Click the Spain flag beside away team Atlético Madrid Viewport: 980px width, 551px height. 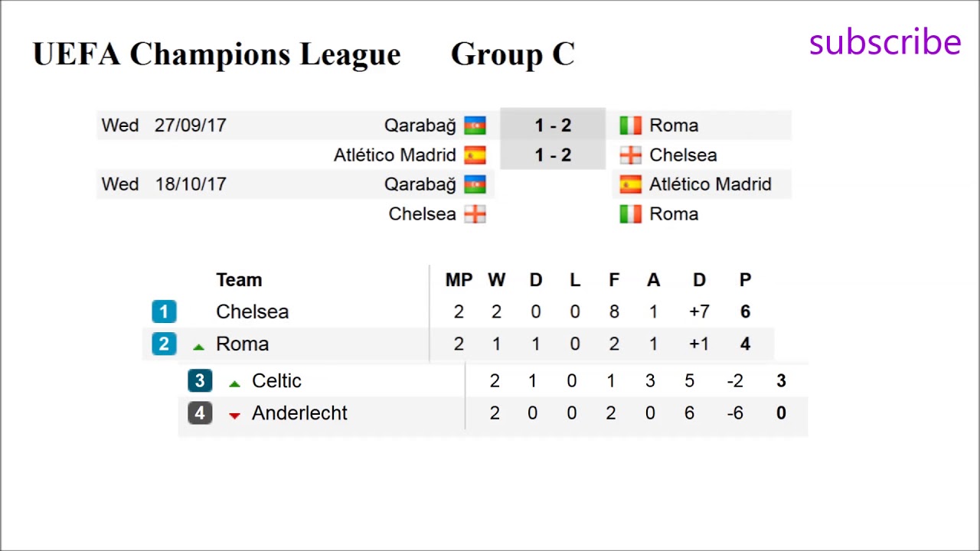[x=630, y=184]
